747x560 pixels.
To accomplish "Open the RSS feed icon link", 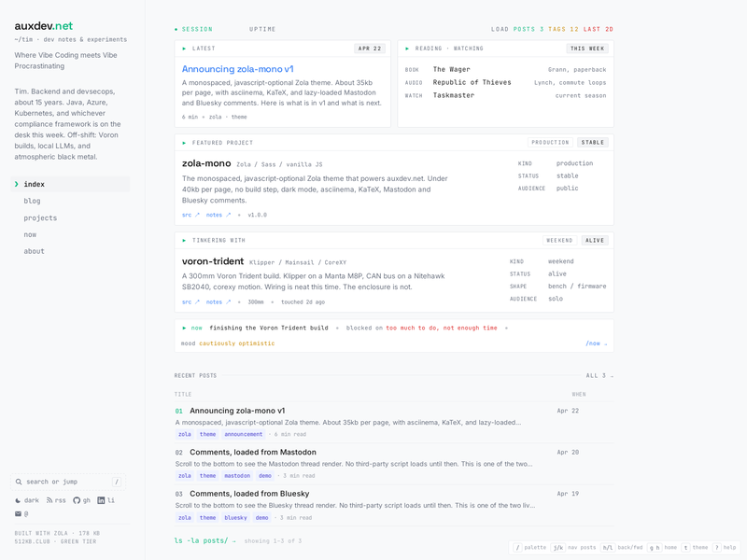I will (x=56, y=500).
